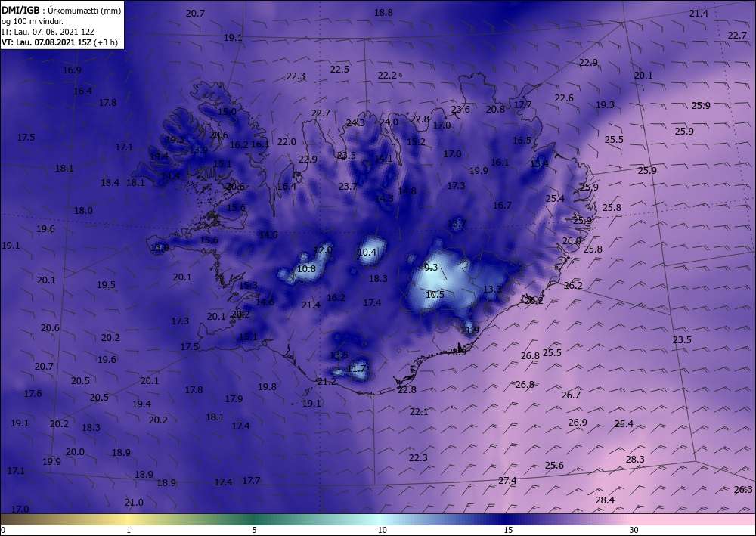Click the map value 23.7
The image size is (756, 536).
pos(348,187)
